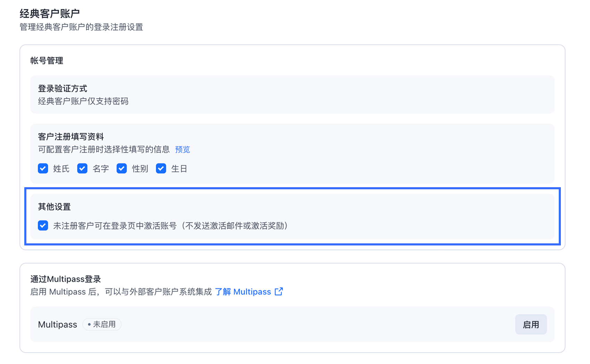Click the 启用 button for Multipass
Viewport: 590px width, 364px height.
531,324
